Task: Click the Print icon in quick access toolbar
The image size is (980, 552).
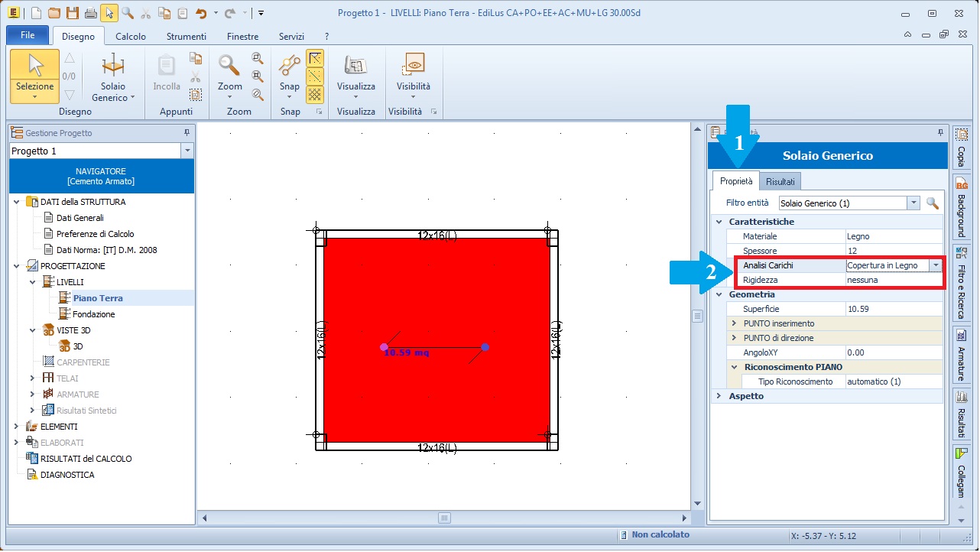Action: point(91,13)
